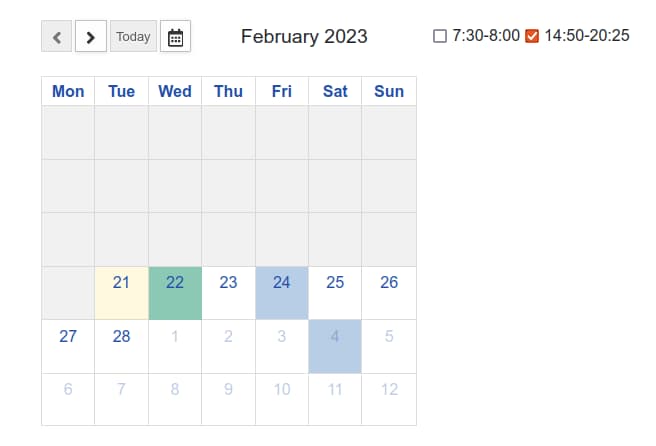Click the Wed column header
The height and width of the screenshot is (446, 656).
pos(175,91)
